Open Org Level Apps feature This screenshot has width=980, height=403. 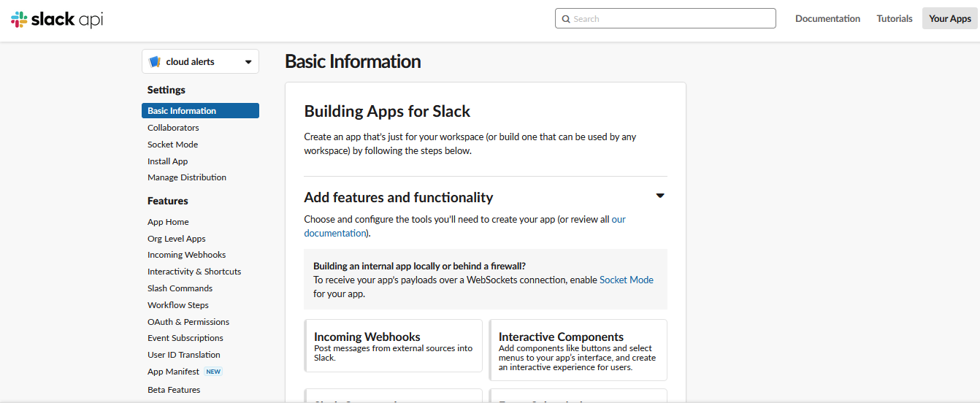[x=177, y=239]
